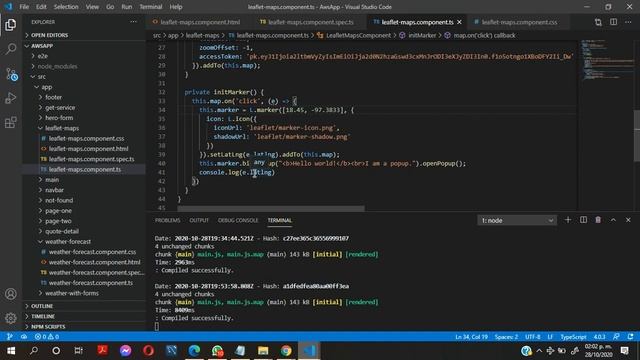This screenshot has width=640, height=360.
Task: Click the editor minimap
Action: click(x=607, y=60)
